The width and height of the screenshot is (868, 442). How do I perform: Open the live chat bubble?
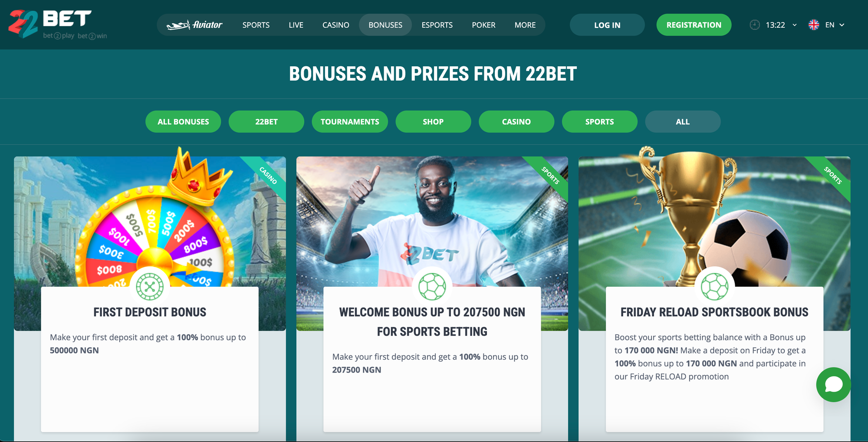coord(833,385)
